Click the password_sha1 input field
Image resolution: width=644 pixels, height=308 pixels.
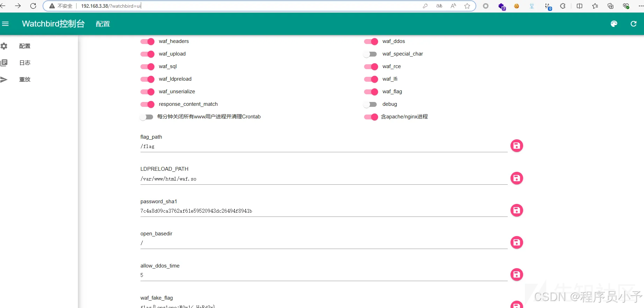324,211
